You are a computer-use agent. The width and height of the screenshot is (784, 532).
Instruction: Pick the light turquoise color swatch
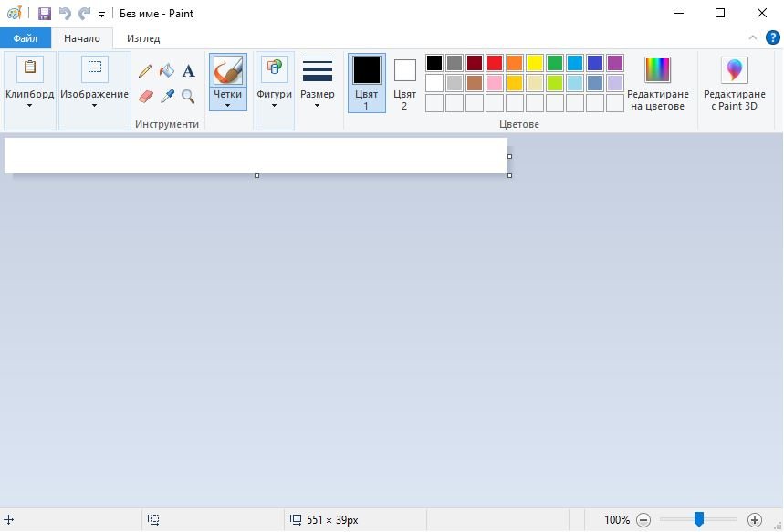[x=575, y=83]
